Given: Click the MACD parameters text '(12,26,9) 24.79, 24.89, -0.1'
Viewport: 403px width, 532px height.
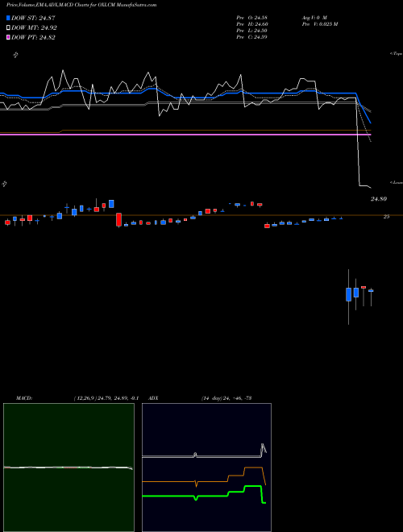Looking at the screenshot, I should coord(106,398).
